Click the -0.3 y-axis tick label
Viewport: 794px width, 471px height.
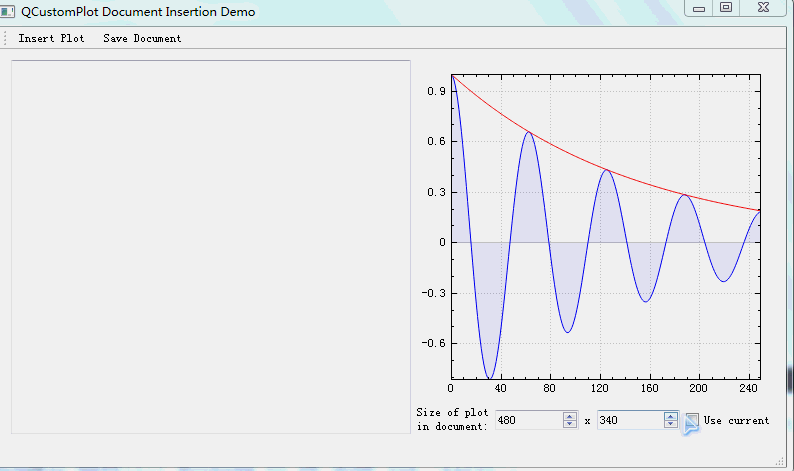tap(433, 293)
